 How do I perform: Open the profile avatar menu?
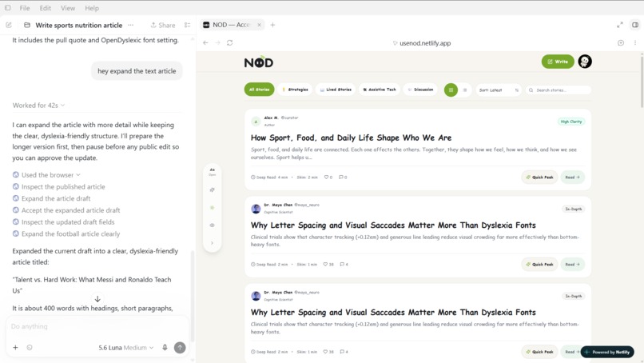coord(585,62)
